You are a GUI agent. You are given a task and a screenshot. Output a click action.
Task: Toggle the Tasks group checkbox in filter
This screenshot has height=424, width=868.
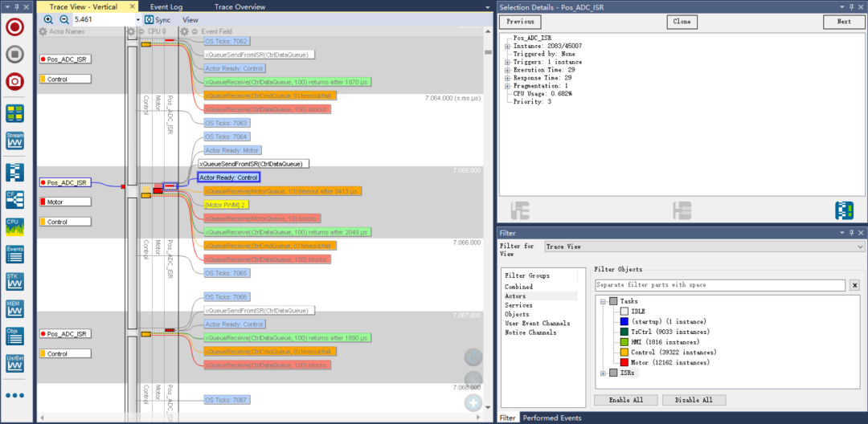tap(614, 301)
